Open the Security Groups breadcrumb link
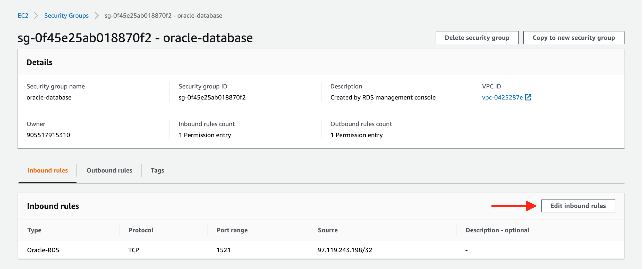This screenshot has width=644, height=269. coord(66,15)
